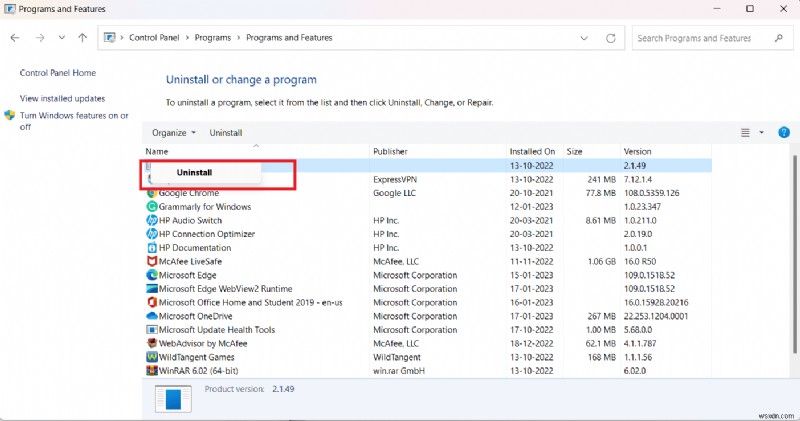Open help with the blue question icon
The height and width of the screenshot is (421, 800).
(784, 133)
